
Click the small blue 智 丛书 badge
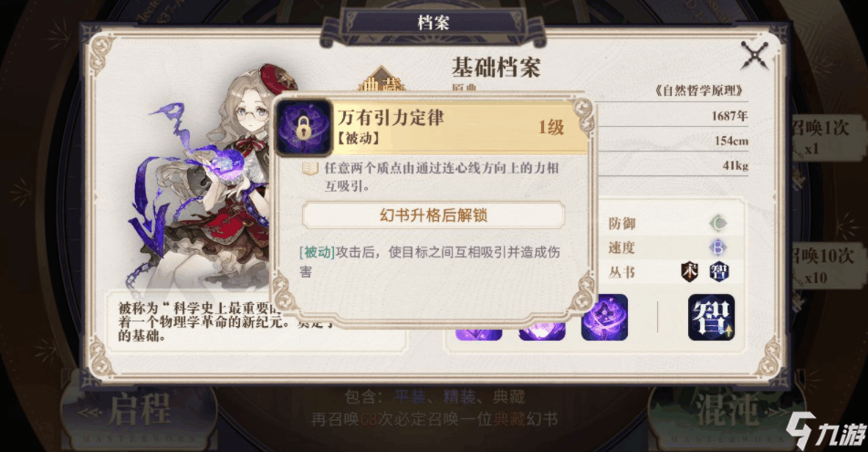719,271
